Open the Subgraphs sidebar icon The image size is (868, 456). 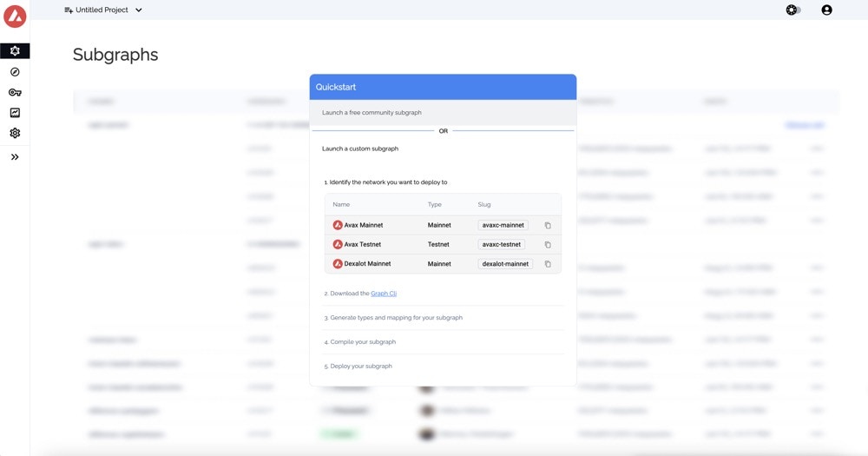coord(15,51)
